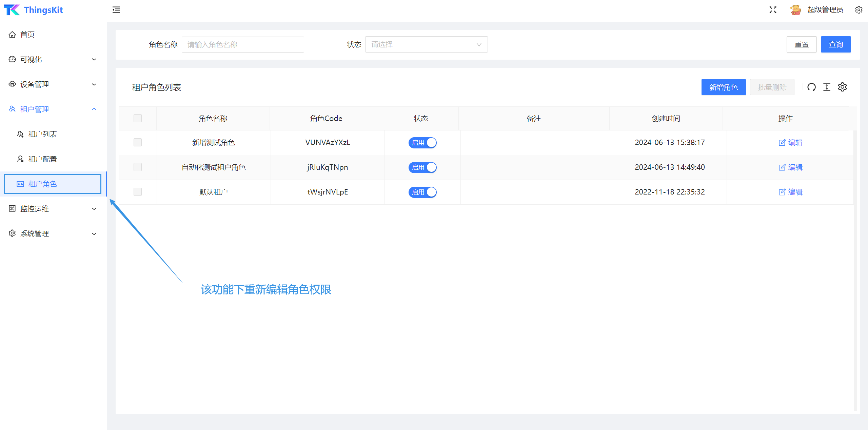
Task: Check the row checkbox for 默认租户
Action: (138, 192)
